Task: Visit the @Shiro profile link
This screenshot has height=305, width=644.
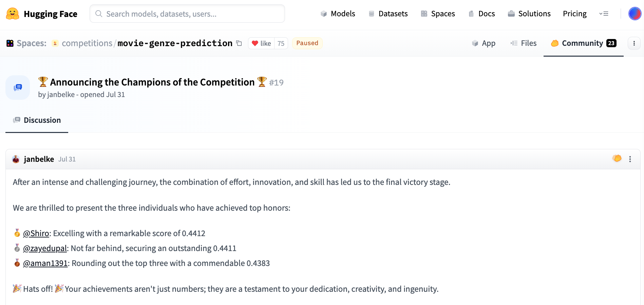Action: pyautogui.click(x=36, y=233)
